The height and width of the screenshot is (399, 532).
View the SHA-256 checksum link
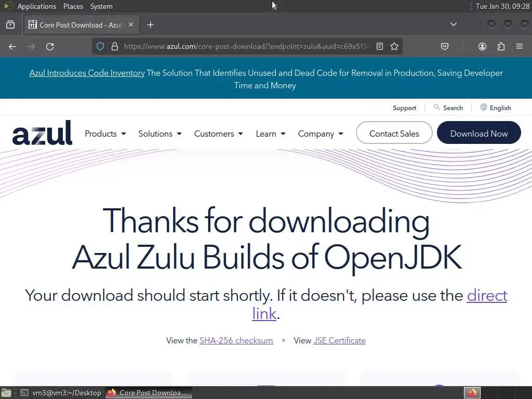[x=236, y=340]
